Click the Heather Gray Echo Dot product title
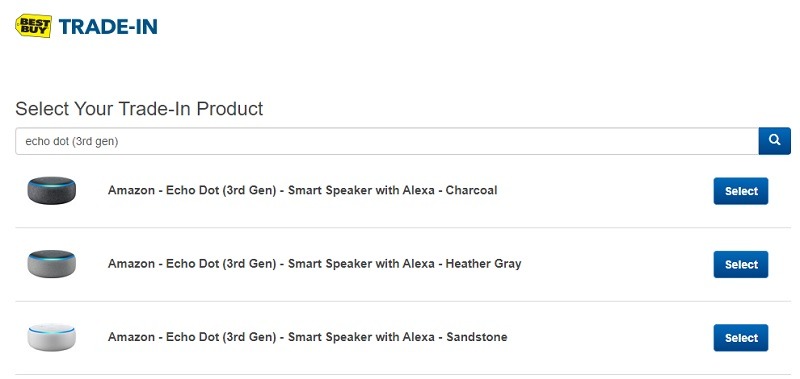 click(314, 264)
